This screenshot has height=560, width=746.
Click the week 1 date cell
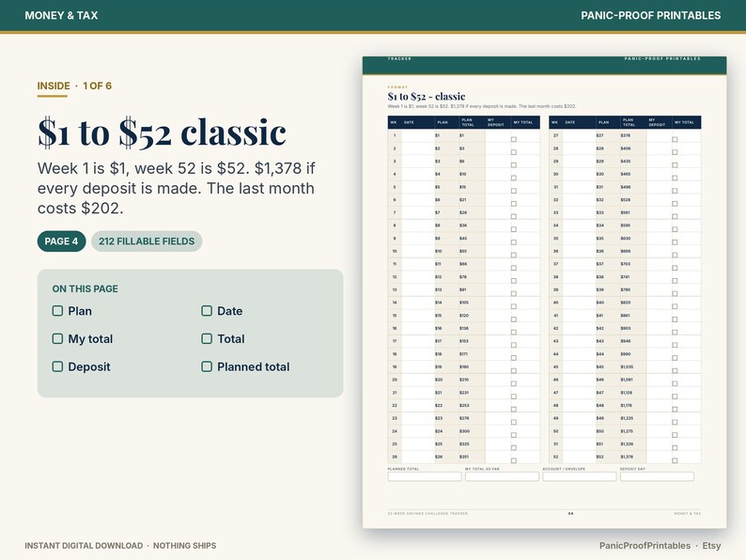click(x=417, y=135)
